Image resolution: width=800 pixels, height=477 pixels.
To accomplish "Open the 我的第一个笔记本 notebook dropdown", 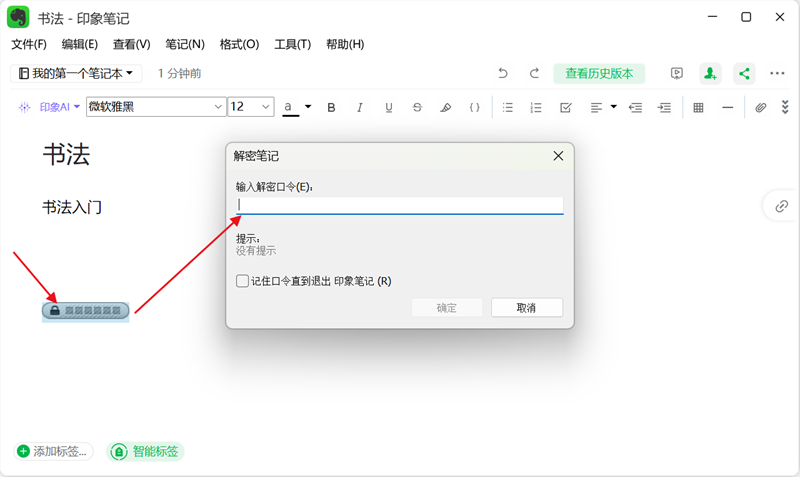I will (x=77, y=73).
